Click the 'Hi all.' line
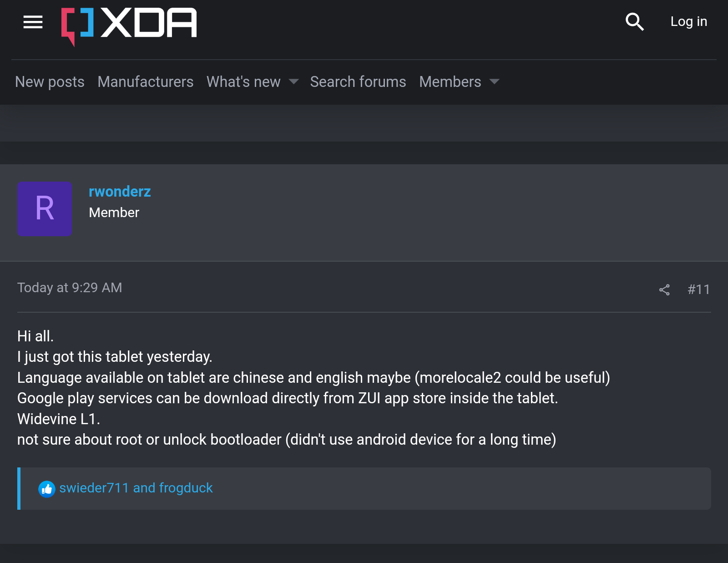 tap(35, 336)
